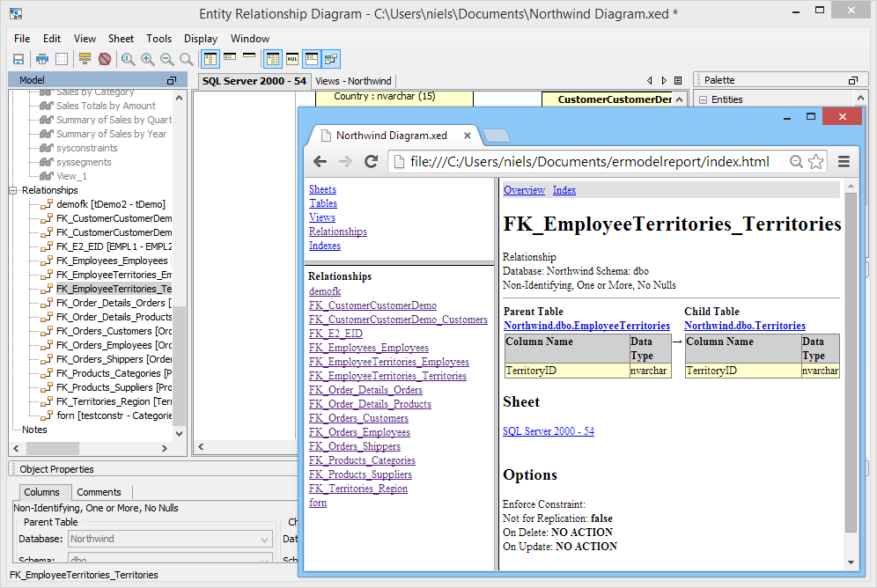This screenshot has width=877, height=588.
Task: Open a new browser tab
Action: tap(496, 136)
